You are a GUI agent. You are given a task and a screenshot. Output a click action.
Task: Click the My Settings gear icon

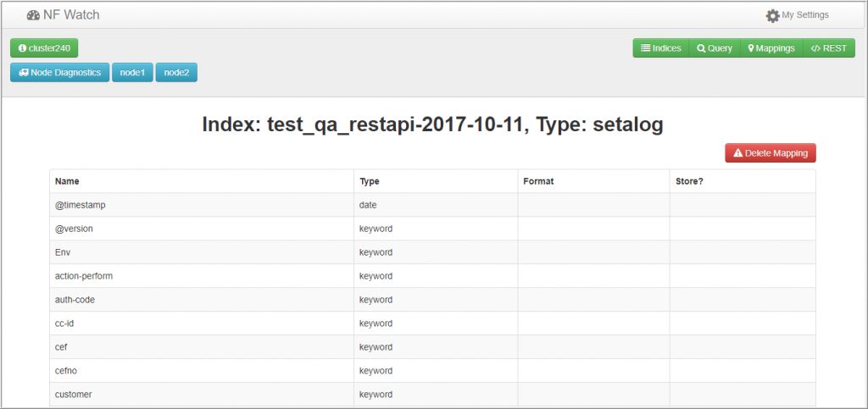772,16
